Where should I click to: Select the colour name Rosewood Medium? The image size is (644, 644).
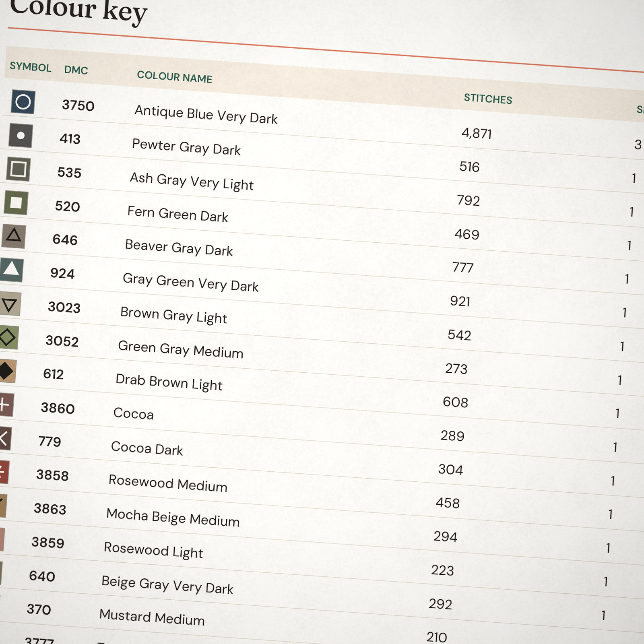pyautogui.click(x=168, y=483)
